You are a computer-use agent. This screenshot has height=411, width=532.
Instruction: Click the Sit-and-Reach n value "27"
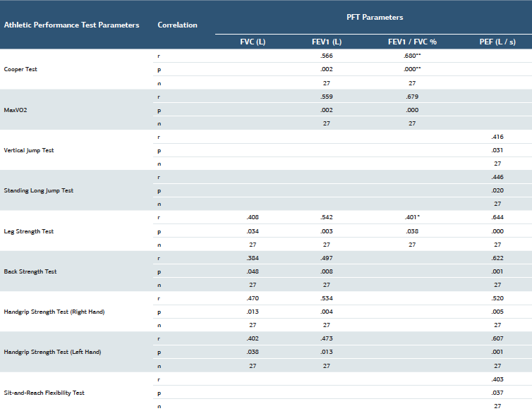tap(497, 406)
